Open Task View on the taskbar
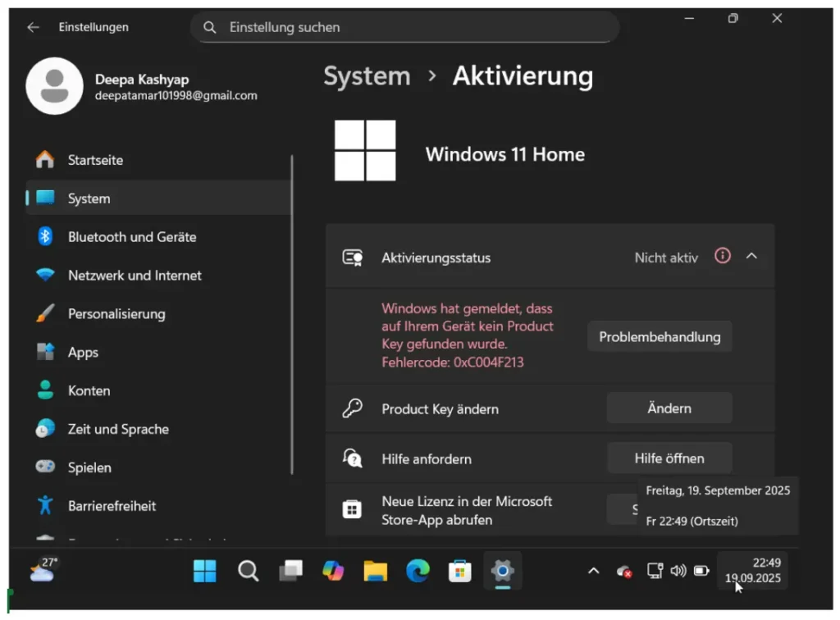 click(x=291, y=571)
